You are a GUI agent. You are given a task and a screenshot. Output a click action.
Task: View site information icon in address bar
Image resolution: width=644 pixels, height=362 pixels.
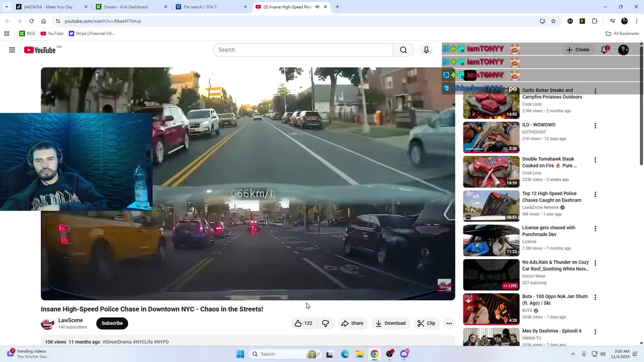58,21
